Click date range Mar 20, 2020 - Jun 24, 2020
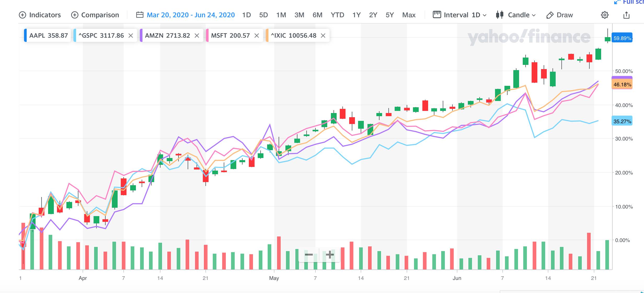The image size is (644, 293). pos(191,15)
